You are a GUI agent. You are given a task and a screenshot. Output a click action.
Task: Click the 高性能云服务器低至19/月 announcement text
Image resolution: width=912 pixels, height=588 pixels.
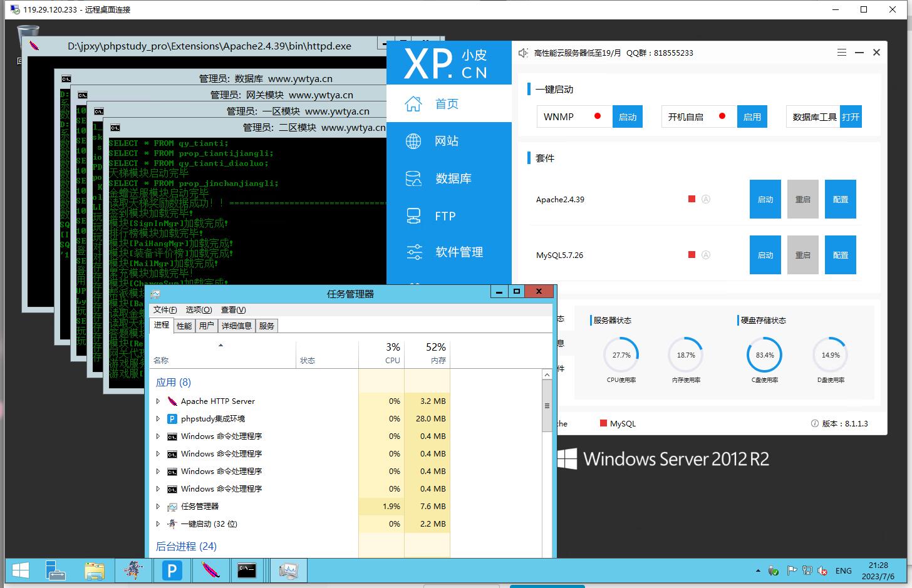tap(578, 53)
